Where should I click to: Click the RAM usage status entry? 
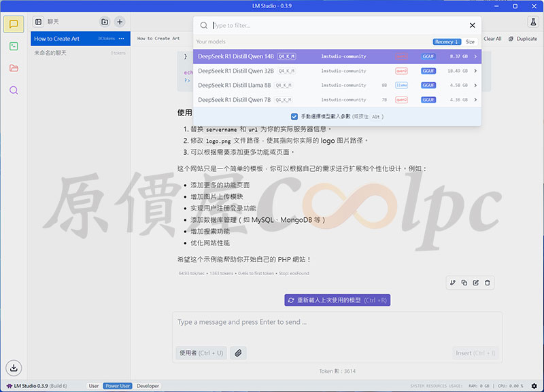tap(479, 386)
